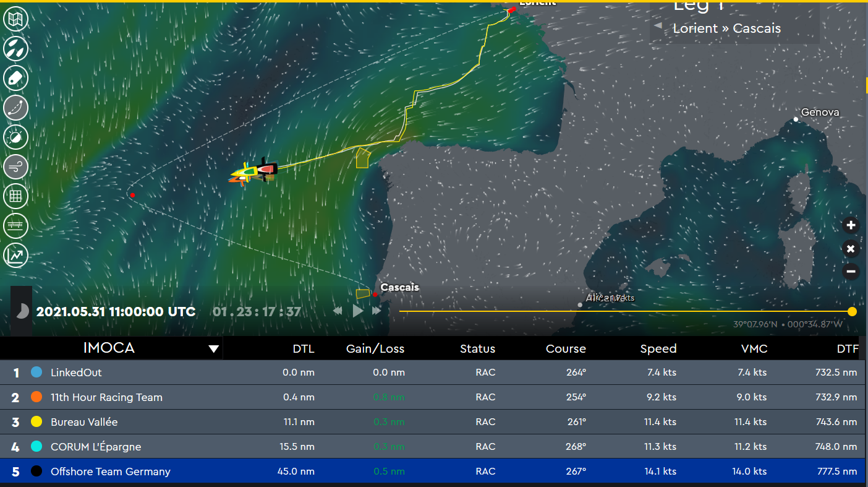This screenshot has height=487, width=868.
Task: Click the yellow exclusion zone off Spain
Action: tap(362, 158)
